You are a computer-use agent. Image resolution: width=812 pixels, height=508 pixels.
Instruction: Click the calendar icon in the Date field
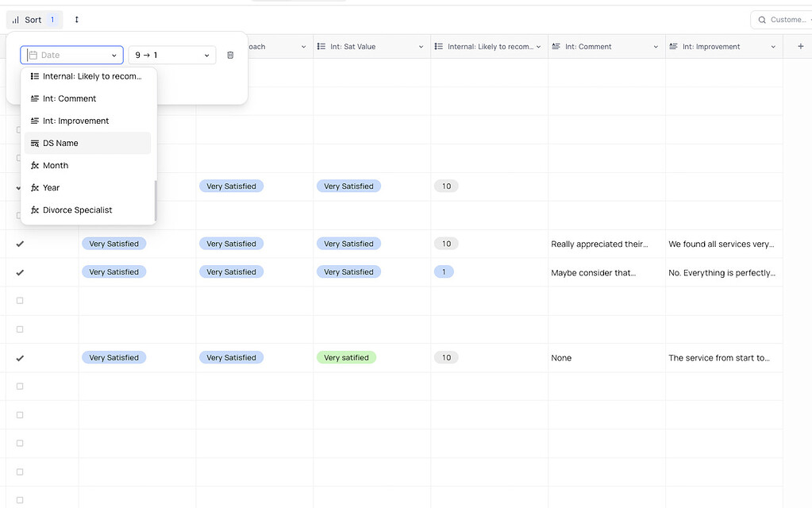(x=33, y=56)
